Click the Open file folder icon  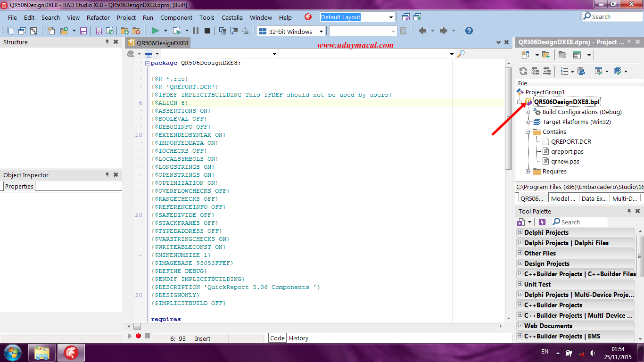(64, 31)
